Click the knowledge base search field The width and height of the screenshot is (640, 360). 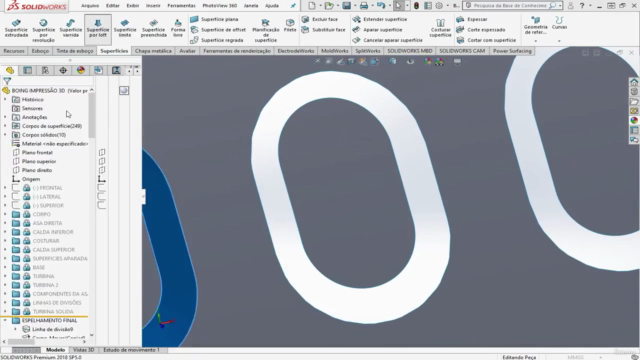[510, 6]
